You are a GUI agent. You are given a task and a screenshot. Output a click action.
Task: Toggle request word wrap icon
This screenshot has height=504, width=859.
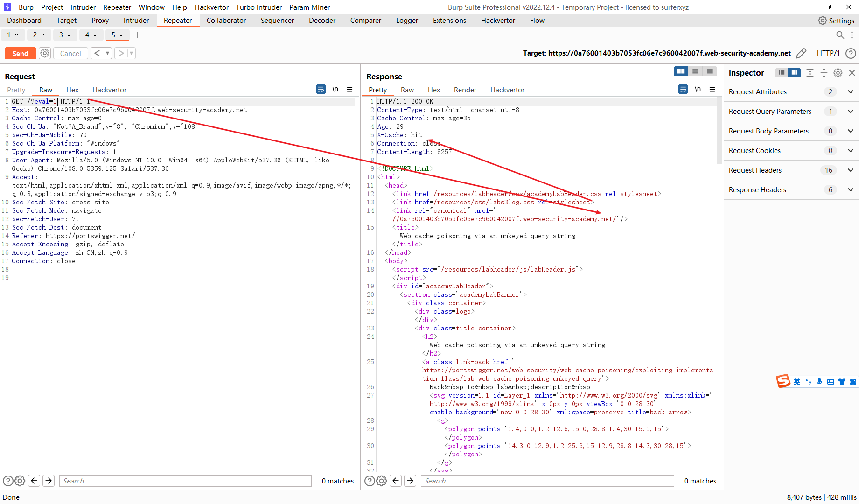point(321,89)
